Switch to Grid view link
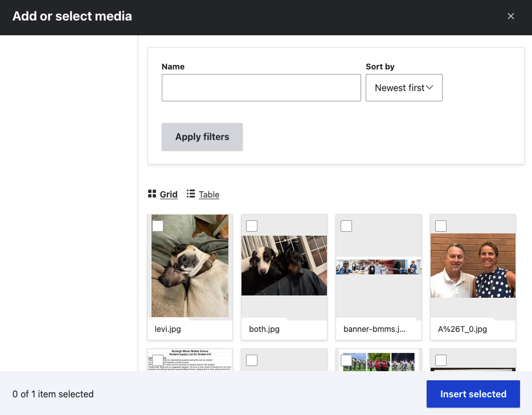This screenshot has width=532, height=415. 169,194
